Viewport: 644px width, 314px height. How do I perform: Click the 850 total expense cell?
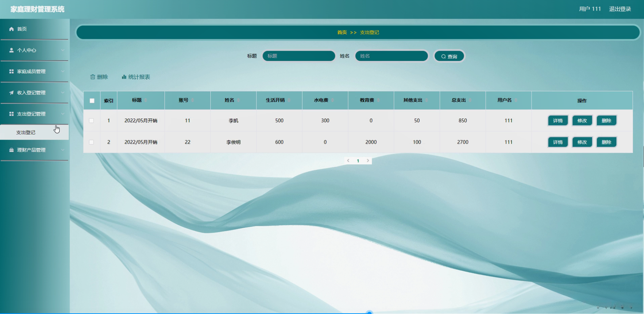tap(463, 121)
